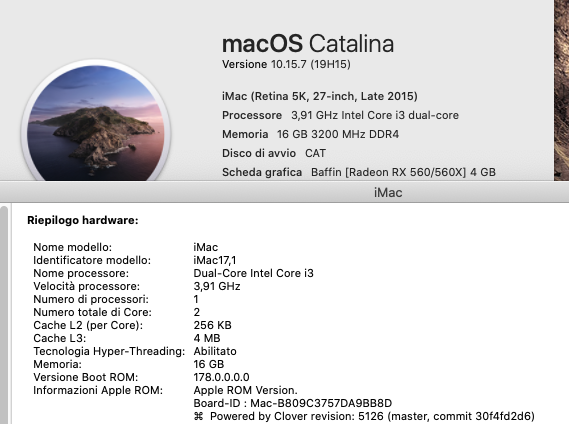Click the macOS Catalina title
The height and width of the screenshot is (424, 569).
[x=308, y=44]
